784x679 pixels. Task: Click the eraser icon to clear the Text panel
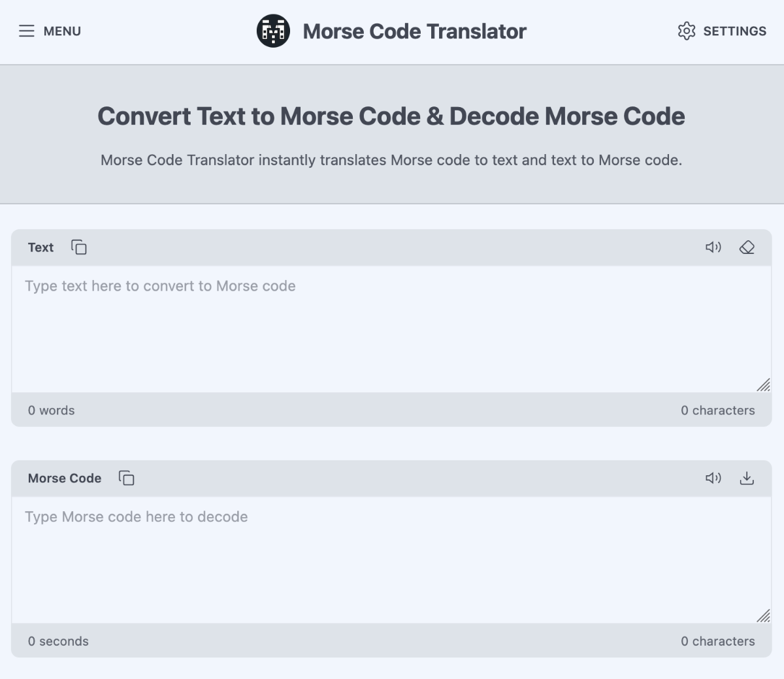tap(747, 247)
